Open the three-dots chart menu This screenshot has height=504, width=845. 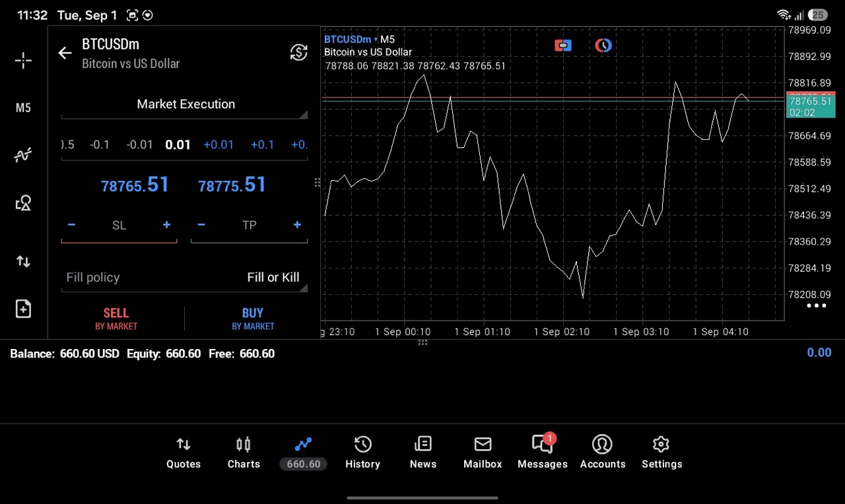click(x=817, y=305)
